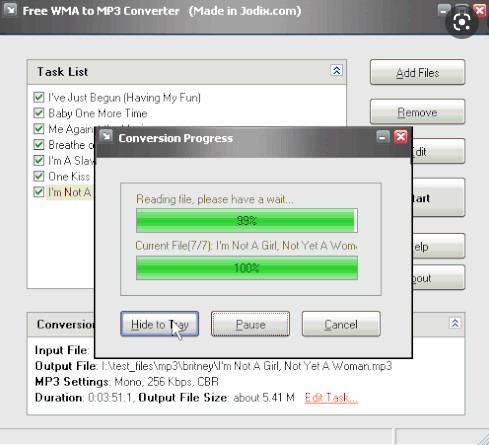Hide the conversion to tray
The height and width of the screenshot is (445, 489).
coord(160,324)
